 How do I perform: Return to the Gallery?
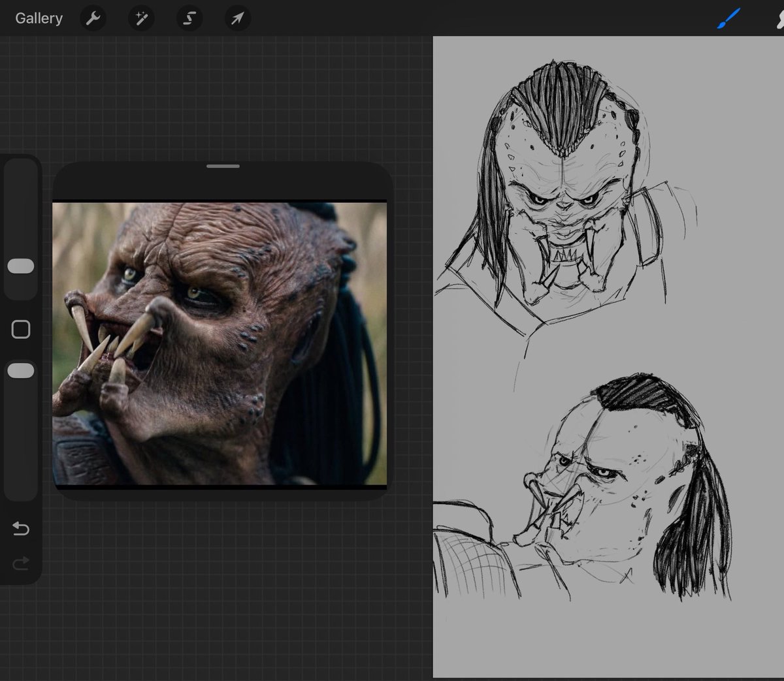pos(39,18)
